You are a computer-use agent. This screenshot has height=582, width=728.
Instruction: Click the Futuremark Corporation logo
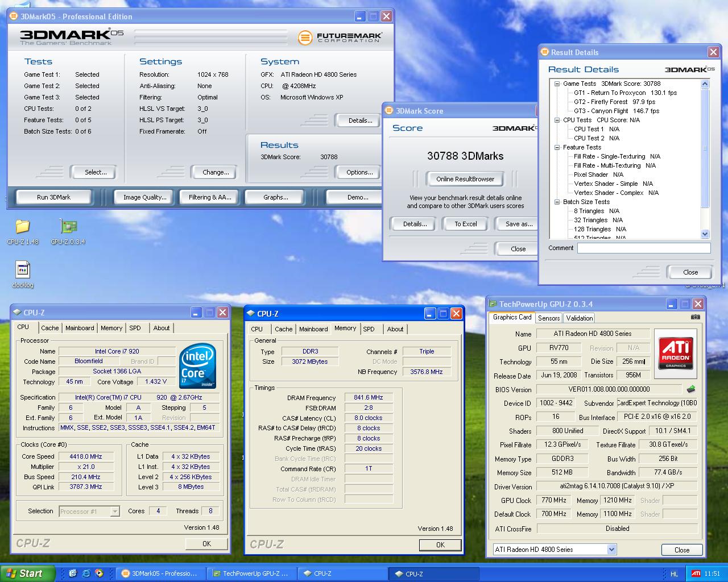(x=340, y=38)
